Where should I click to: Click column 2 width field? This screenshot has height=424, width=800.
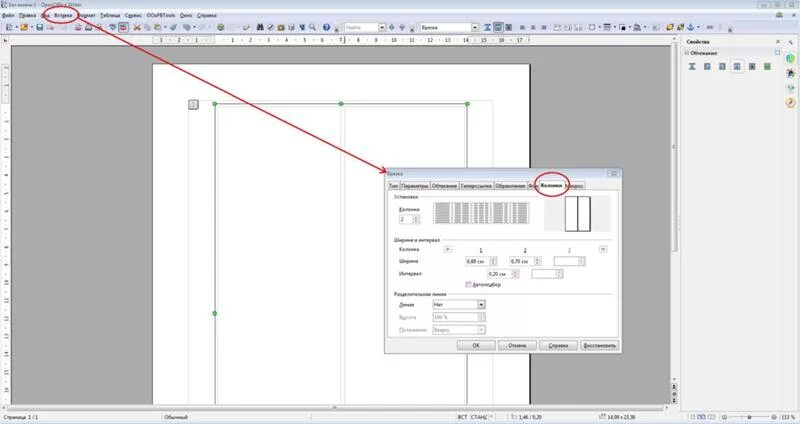pos(521,261)
